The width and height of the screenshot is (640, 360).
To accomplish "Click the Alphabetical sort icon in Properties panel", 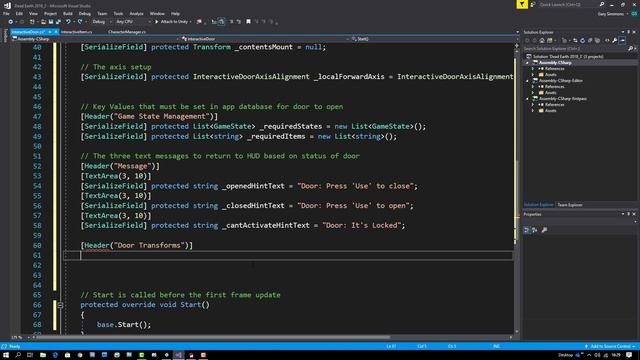I will coord(535,230).
